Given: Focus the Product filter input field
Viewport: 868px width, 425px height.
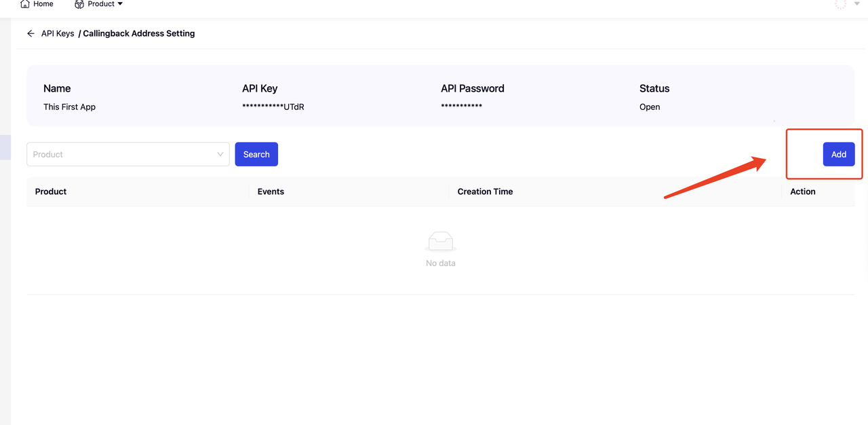Looking at the screenshot, I should coord(122,154).
